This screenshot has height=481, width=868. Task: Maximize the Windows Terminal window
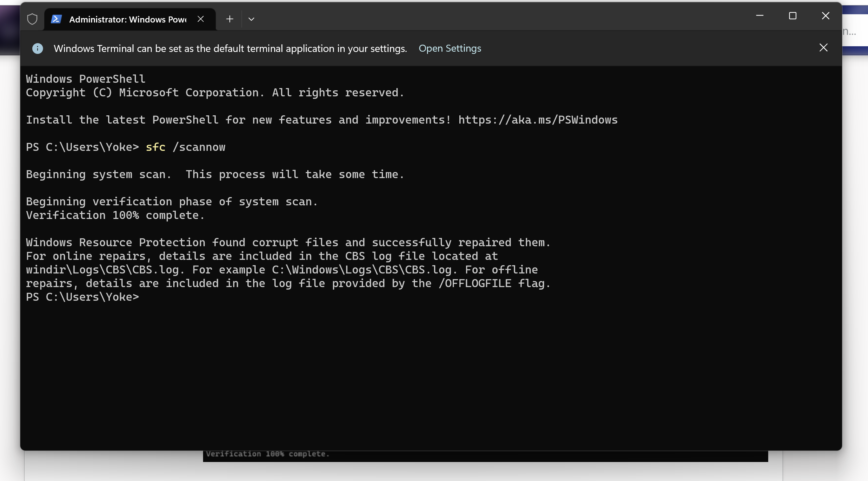793,16
